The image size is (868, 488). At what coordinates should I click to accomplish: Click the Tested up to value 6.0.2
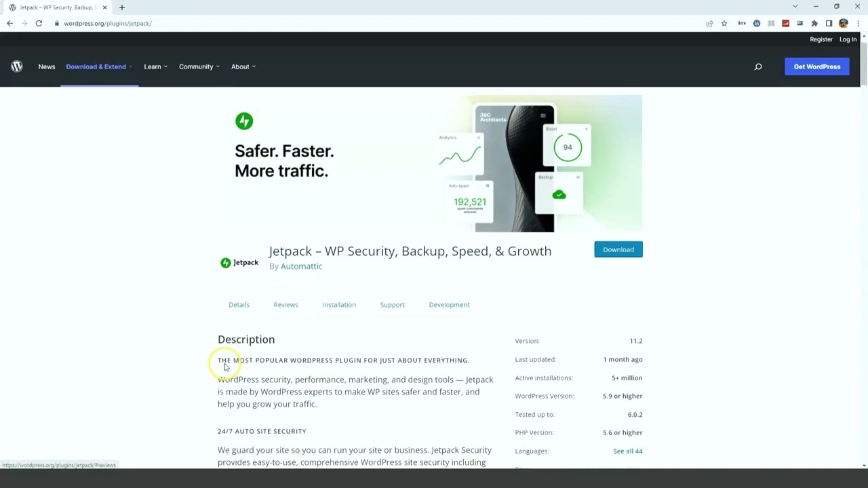[635, 414]
